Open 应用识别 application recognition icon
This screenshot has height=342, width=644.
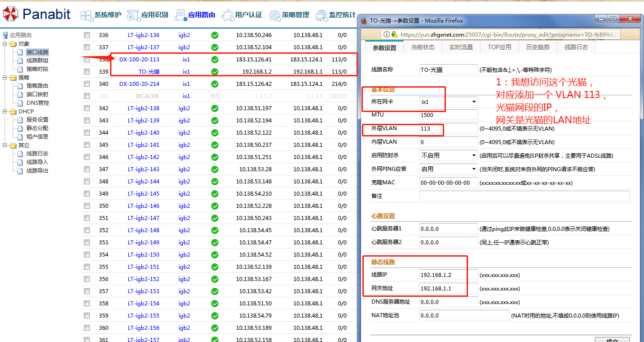(133, 15)
